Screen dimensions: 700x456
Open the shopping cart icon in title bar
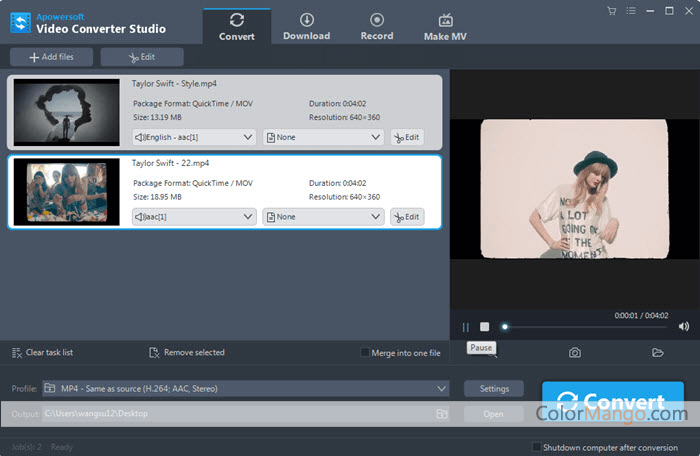tap(611, 10)
